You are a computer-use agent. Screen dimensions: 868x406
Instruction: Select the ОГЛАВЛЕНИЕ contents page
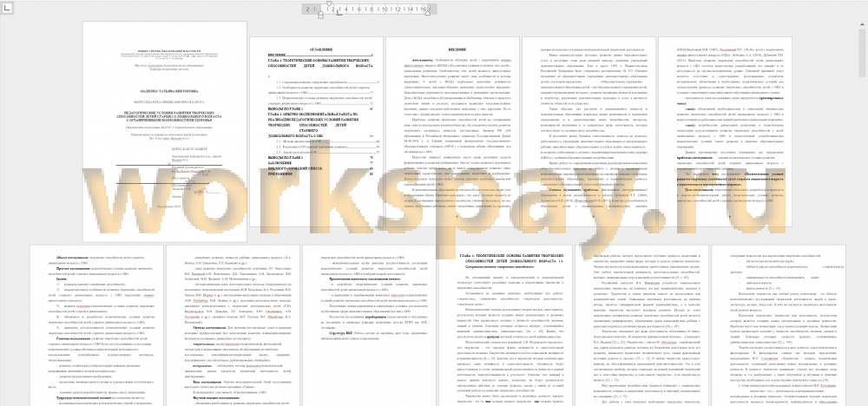pos(316,132)
